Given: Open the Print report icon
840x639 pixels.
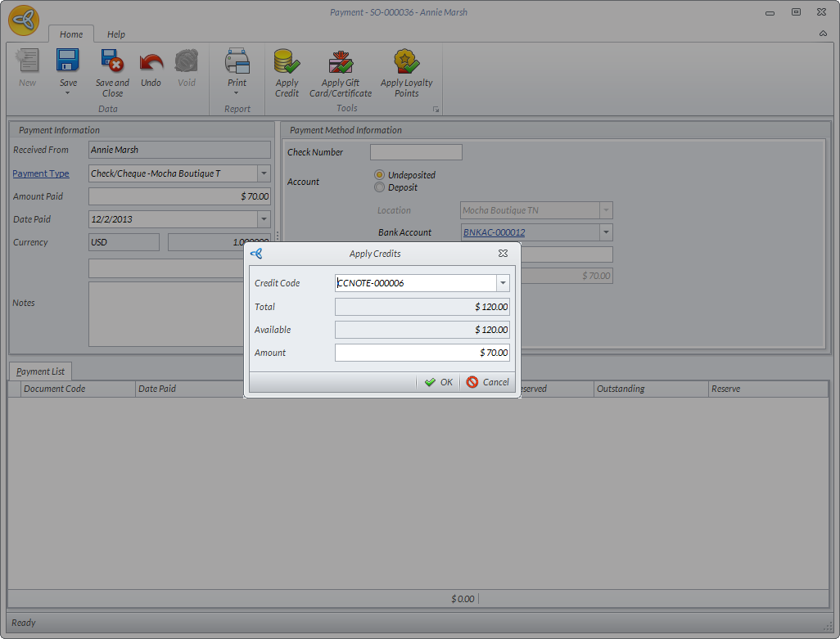Looking at the screenshot, I should [x=237, y=61].
